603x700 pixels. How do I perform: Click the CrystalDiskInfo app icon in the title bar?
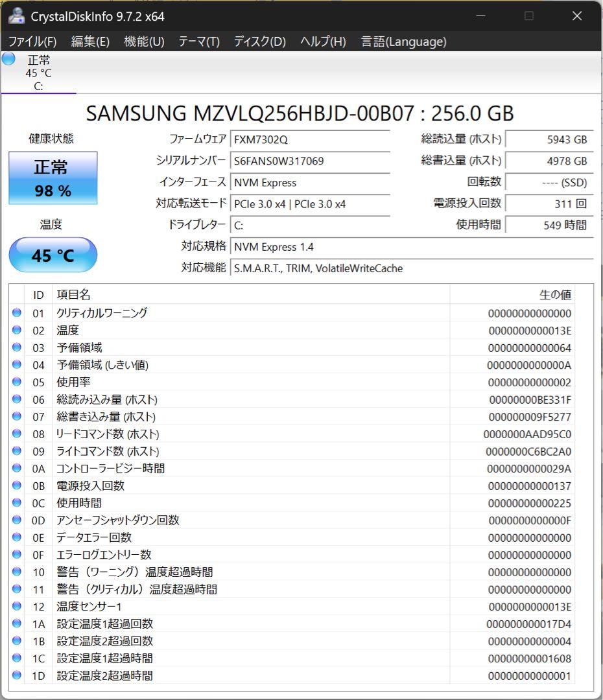tap(16, 16)
